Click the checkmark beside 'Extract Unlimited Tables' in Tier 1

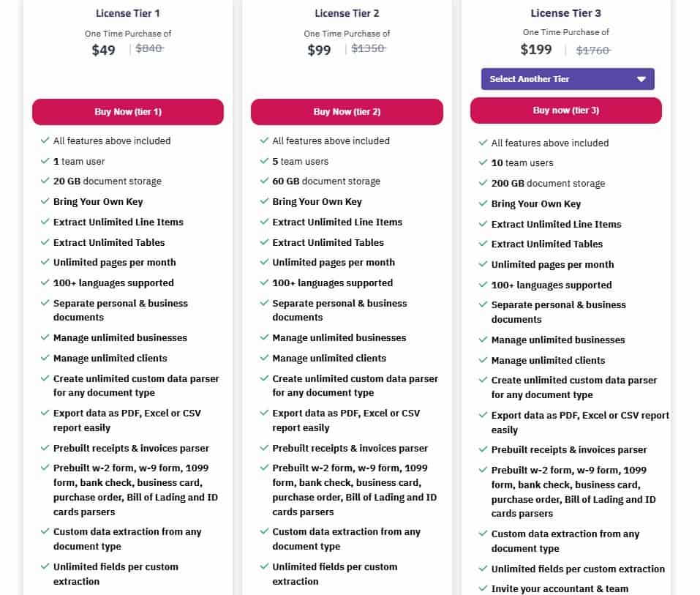[44, 242]
